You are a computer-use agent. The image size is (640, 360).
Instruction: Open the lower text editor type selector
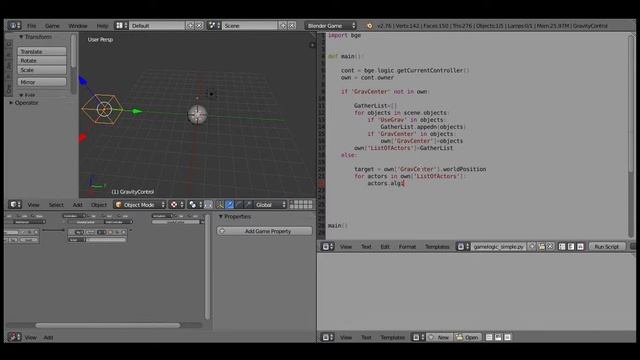click(328, 337)
